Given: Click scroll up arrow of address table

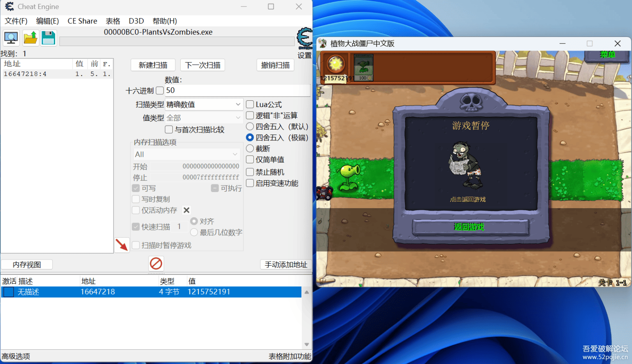Looking at the screenshot, I should pyautogui.click(x=307, y=292).
